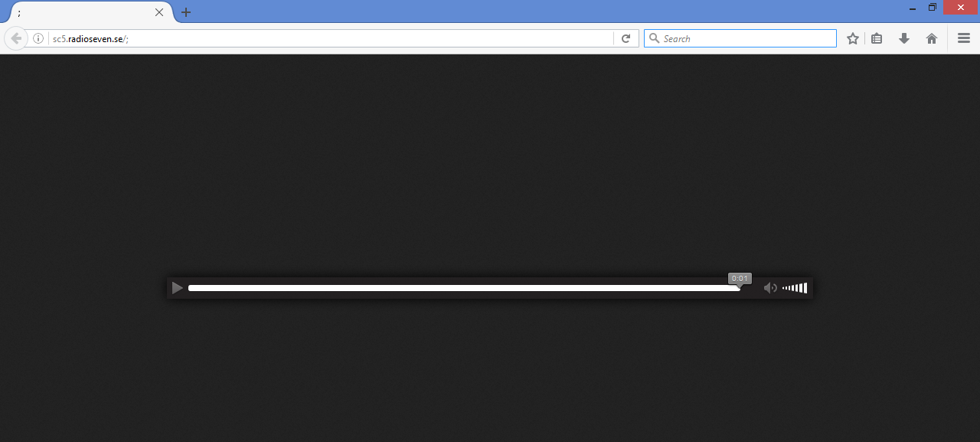Seek in the audio progress bar

464,288
